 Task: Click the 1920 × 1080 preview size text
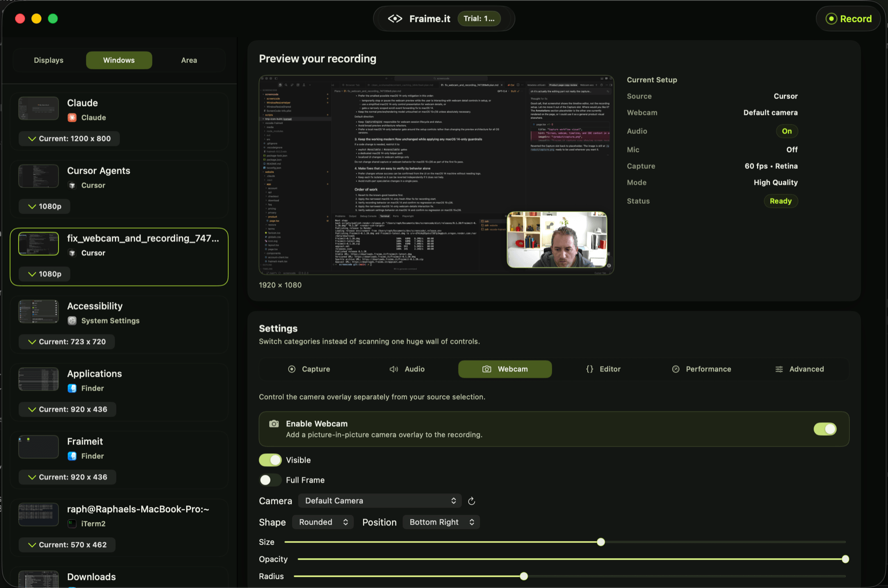pyautogui.click(x=280, y=285)
